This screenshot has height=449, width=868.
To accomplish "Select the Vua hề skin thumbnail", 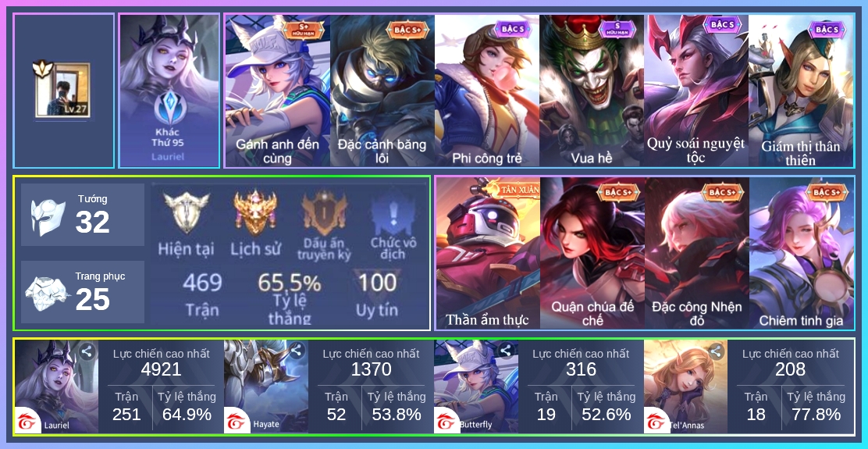I will click(592, 91).
